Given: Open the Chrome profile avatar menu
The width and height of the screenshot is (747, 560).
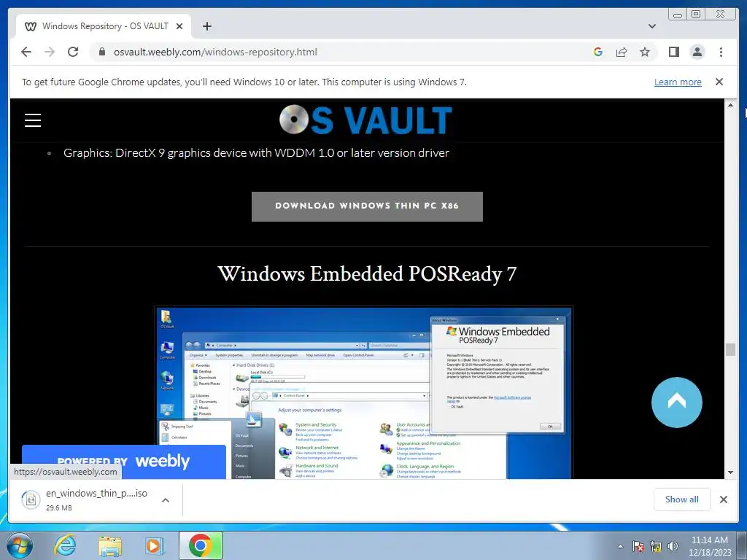Looking at the screenshot, I should 697,52.
